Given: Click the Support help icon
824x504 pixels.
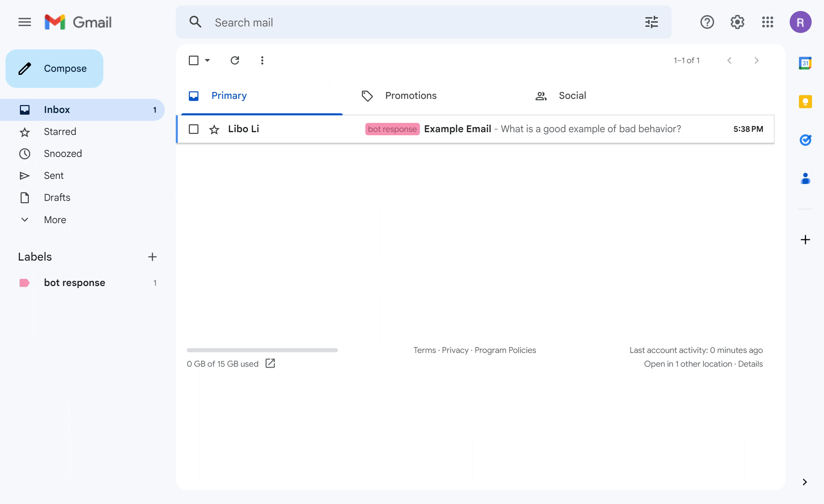Looking at the screenshot, I should [x=707, y=22].
